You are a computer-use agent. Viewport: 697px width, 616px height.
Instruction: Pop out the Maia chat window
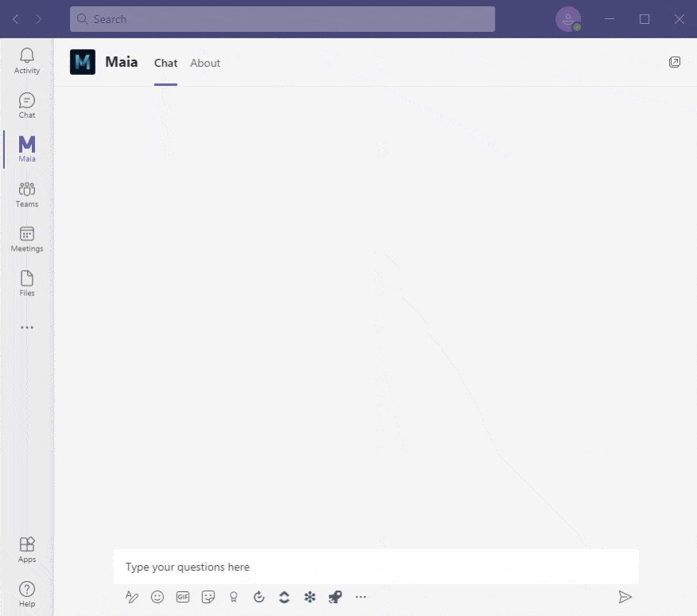pyautogui.click(x=675, y=62)
